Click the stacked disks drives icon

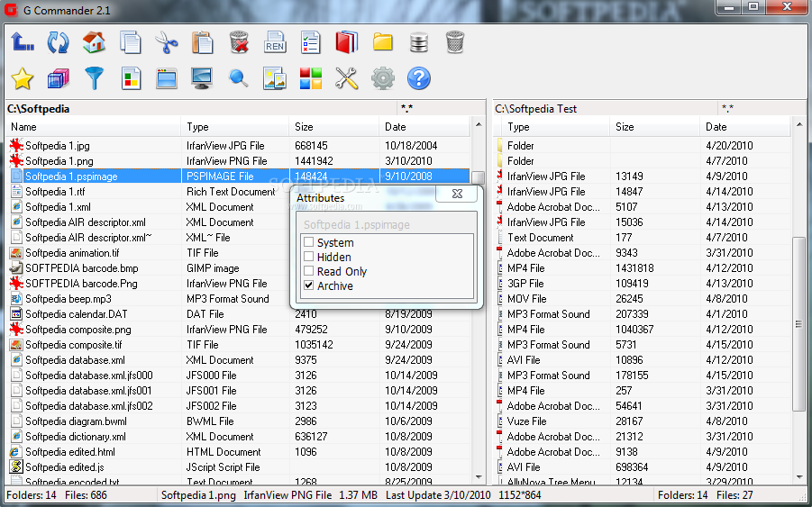(419, 42)
